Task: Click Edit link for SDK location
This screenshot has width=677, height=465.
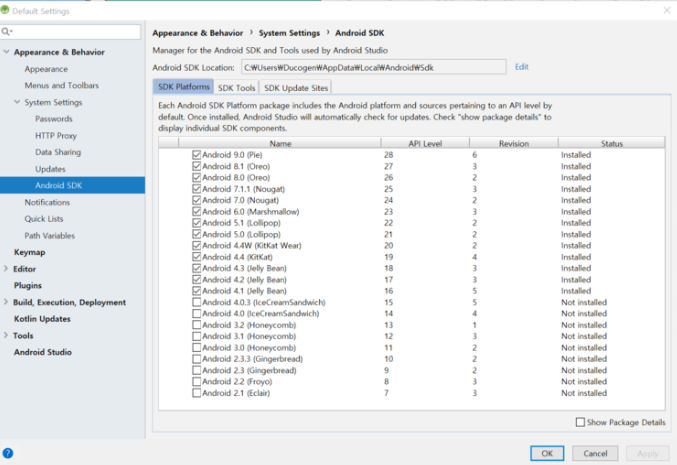Action: pyautogui.click(x=522, y=67)
